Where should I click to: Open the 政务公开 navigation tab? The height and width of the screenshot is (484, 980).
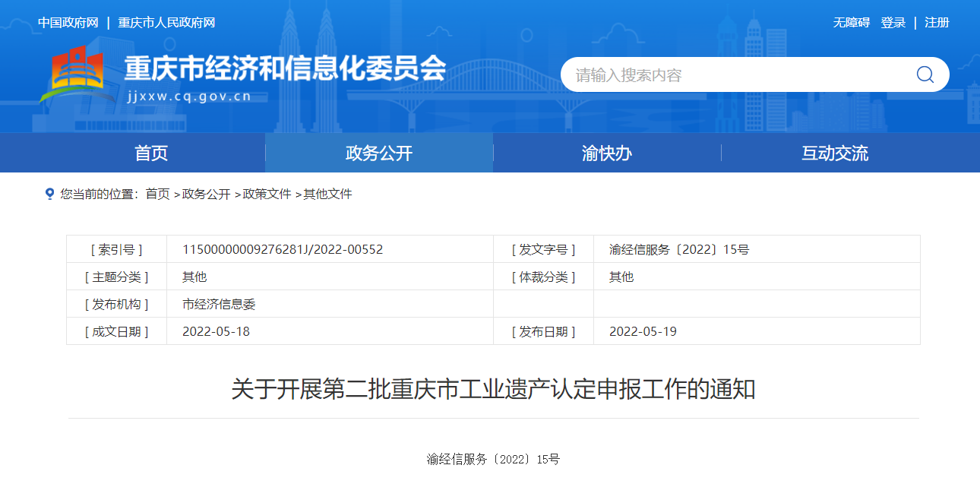pyautogui.click(x=379, y=153)
